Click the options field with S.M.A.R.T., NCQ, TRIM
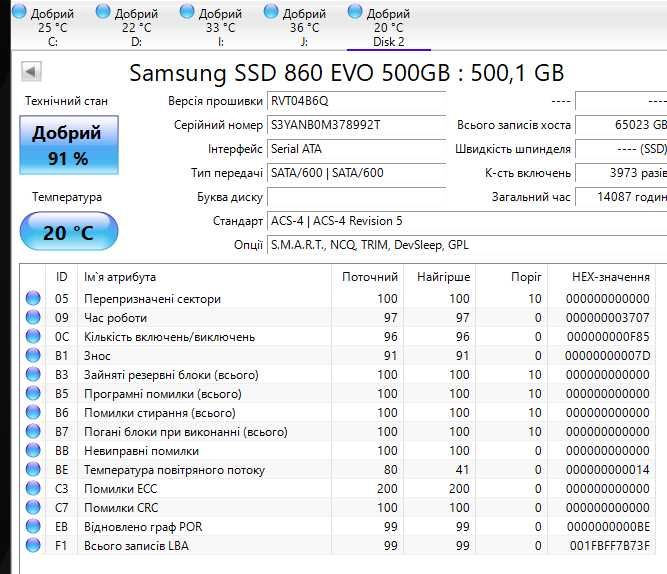 click(467, 245)
